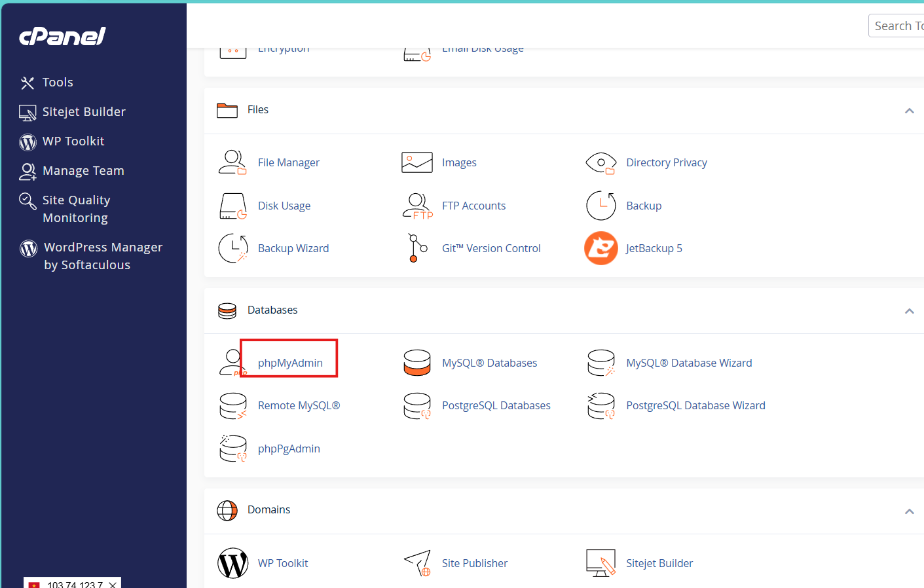Open the Site Publisher link

coord(475,563)
